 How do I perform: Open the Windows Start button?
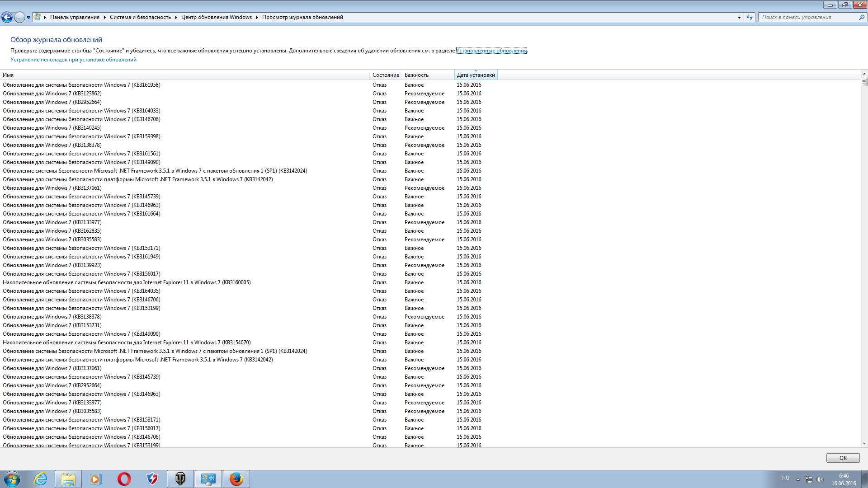click(x=12, y=479)
